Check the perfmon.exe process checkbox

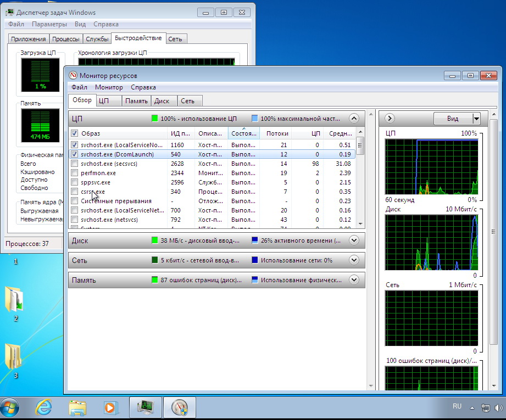coord(74,173)
